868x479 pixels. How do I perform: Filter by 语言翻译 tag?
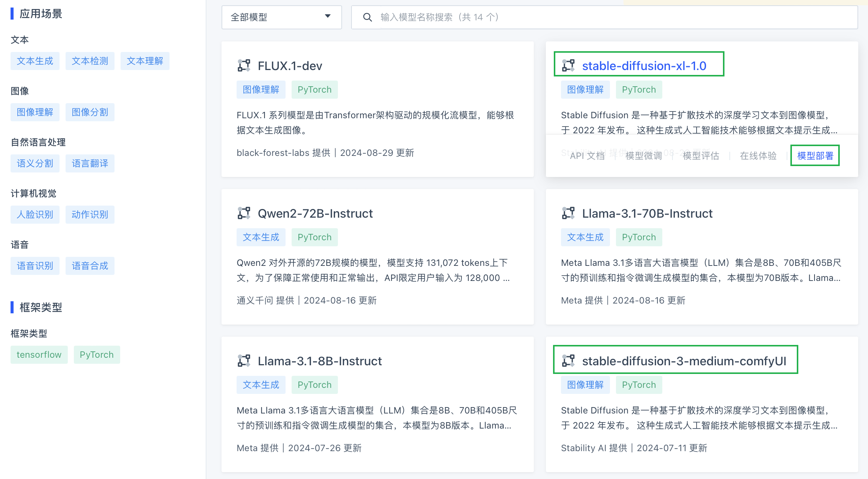(x=90, y=163)
